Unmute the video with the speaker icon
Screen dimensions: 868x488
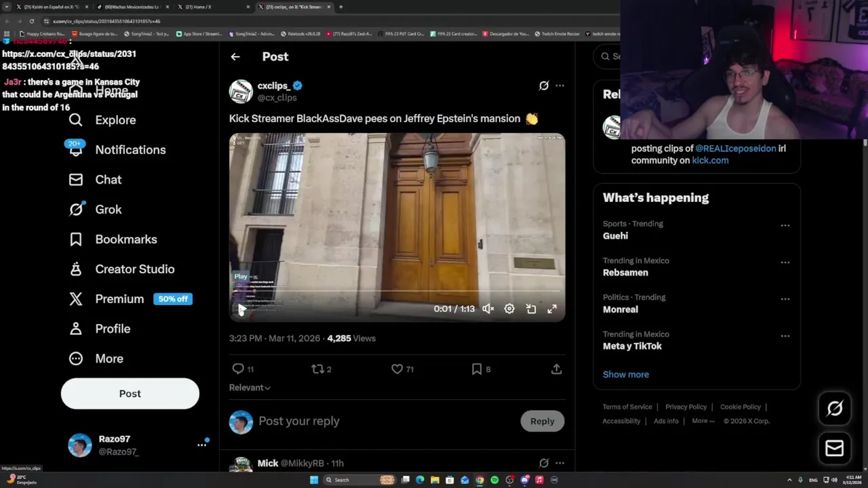488,309
